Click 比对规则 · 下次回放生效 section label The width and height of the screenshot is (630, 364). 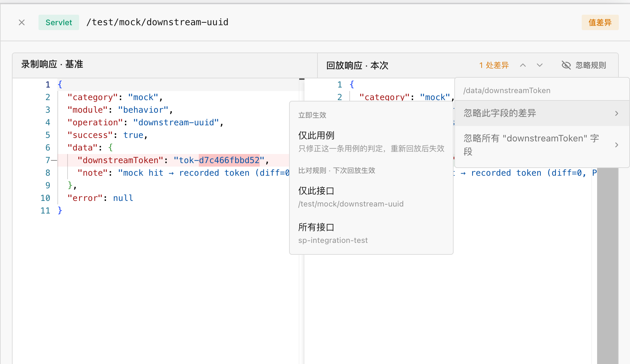pos(337,170)
